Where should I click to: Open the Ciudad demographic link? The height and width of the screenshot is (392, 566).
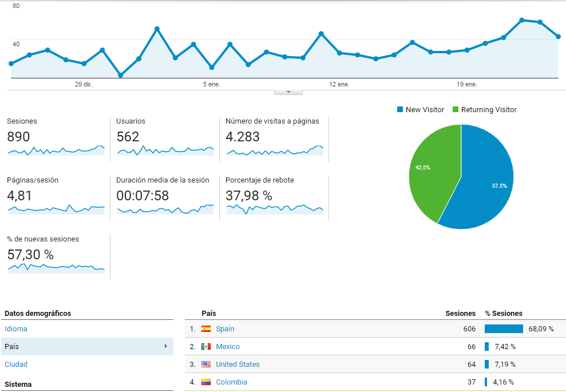pyautogui.click(x=16, y=364)
